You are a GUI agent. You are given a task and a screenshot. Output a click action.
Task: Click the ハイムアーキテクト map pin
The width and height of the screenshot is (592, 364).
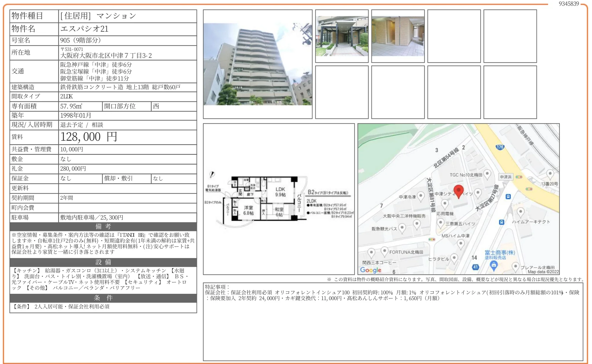(x=520, y=212)
